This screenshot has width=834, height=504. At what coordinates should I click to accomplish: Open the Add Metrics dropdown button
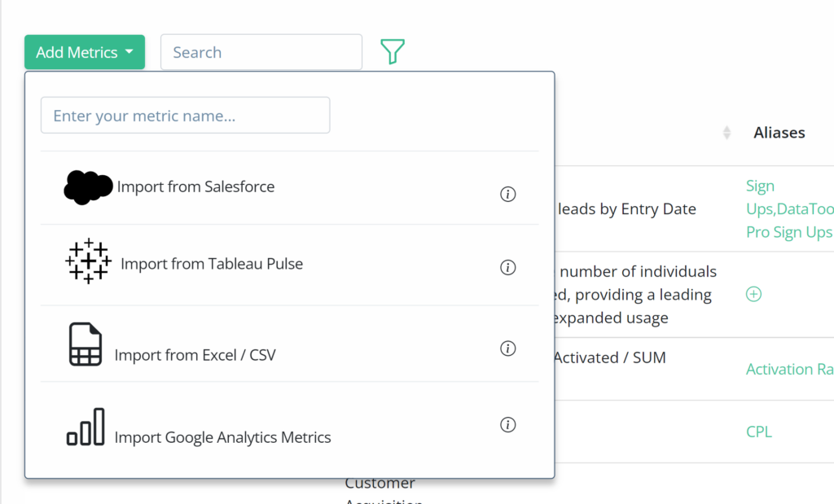tap(85, 52)
